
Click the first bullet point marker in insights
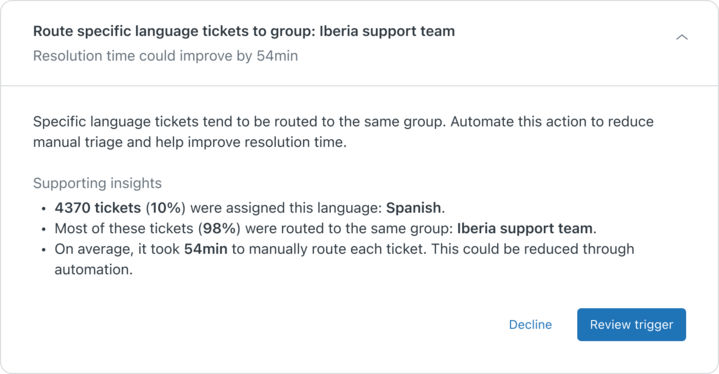pos(44,209)
